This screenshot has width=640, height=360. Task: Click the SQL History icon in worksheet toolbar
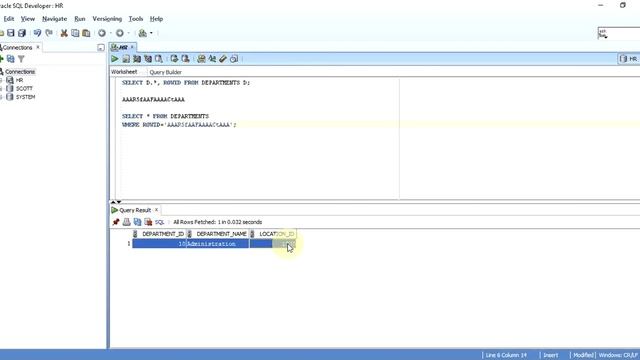234,59
